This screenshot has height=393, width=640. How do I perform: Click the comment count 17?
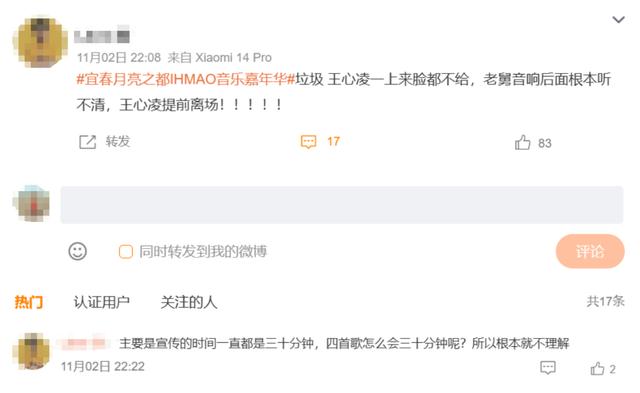(333, 142)
